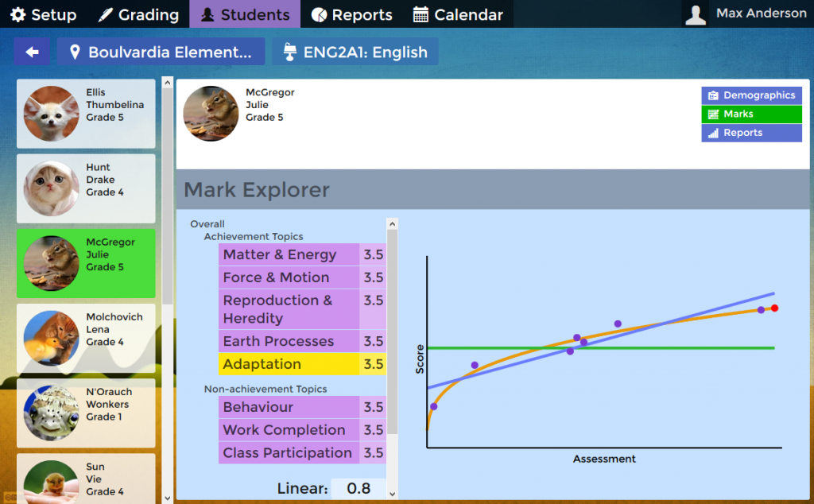Click the back arrow button

click(x=33, y=52)
